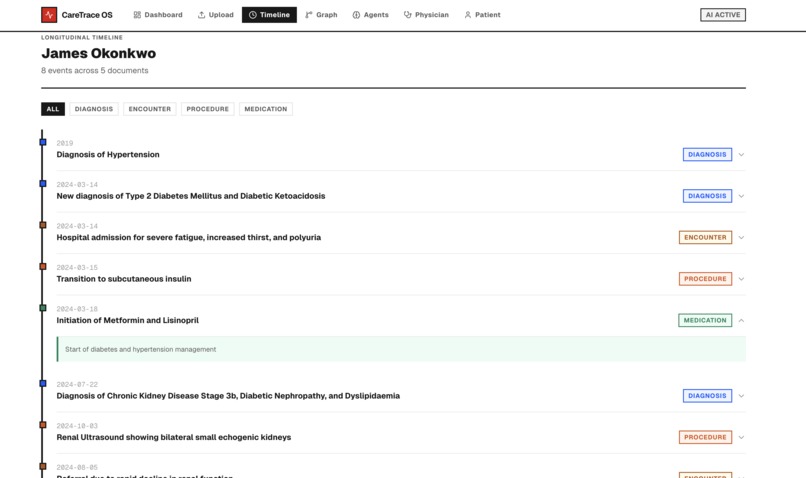The width and height of the screenshot is (806, 478).
Task: Click PROCEDURE tag on Renal Ultrasound row
Action: point(705,437)
